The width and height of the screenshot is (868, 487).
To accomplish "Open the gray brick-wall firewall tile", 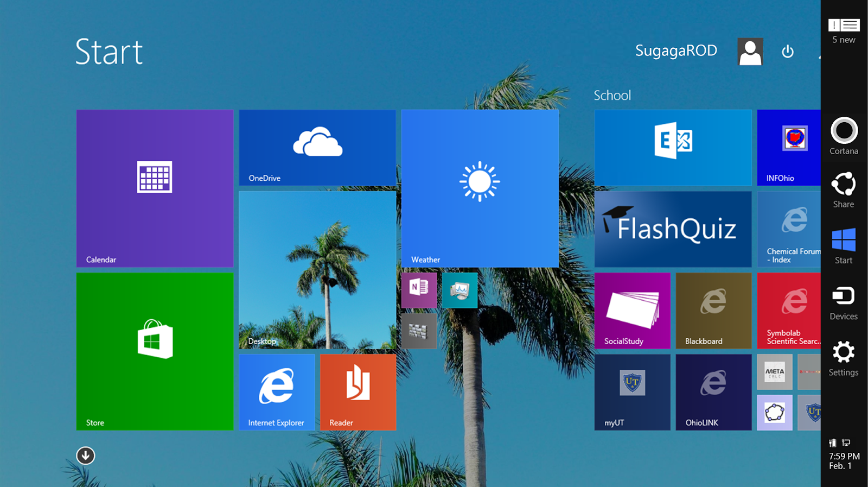I will click(419, 331).
